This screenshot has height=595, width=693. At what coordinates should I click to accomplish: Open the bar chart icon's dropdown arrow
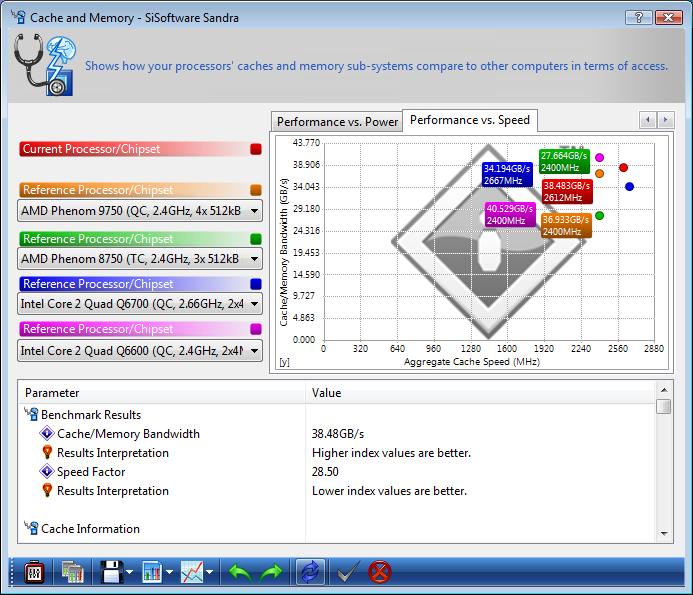pos(169,572)
